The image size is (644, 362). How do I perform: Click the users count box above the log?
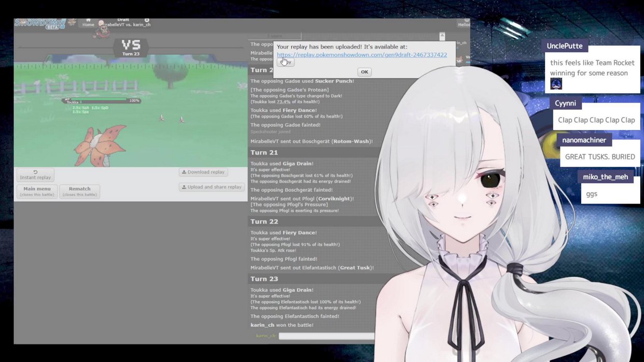click(x=276, y=36)
